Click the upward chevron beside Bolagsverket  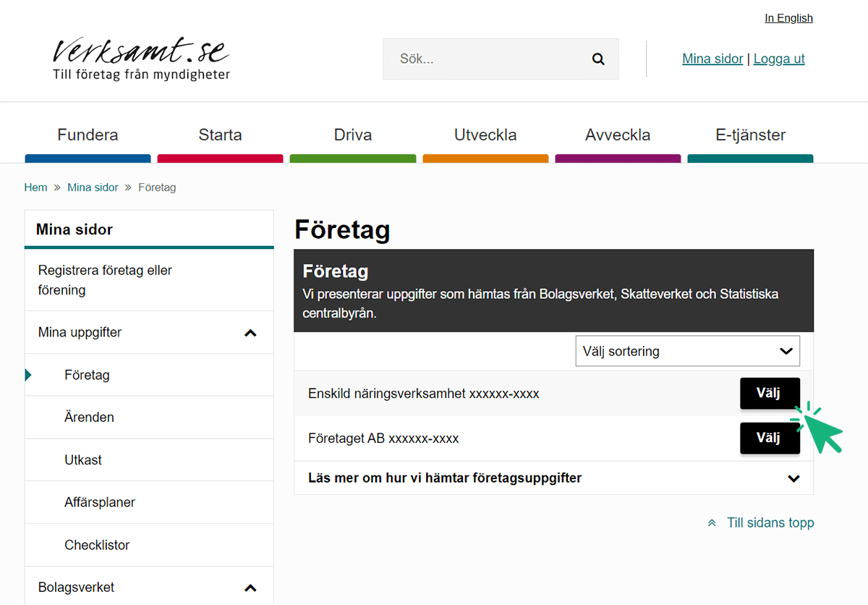coord(250,587)
